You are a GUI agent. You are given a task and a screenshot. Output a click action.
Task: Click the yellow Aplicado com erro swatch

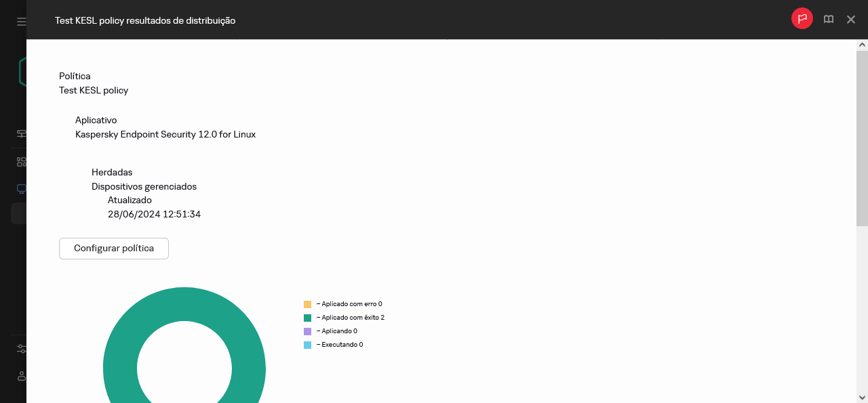(307, 305)
